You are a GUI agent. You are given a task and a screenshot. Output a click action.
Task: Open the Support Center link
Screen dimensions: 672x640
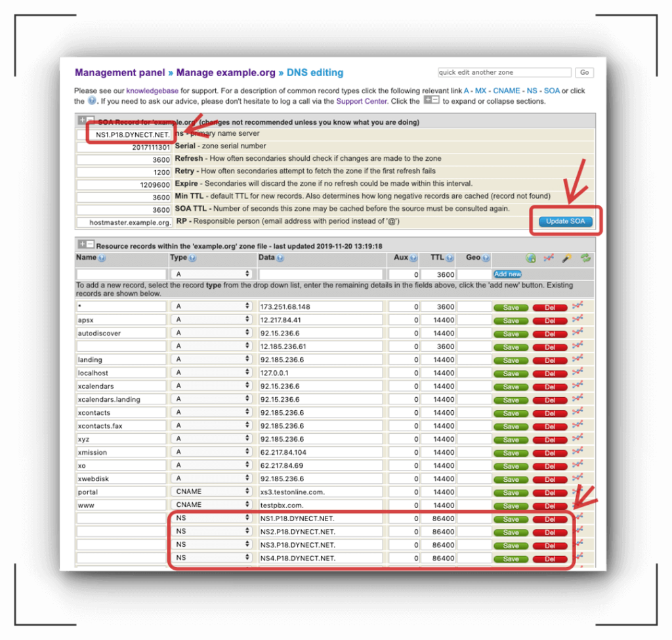[x=362, y=101]
